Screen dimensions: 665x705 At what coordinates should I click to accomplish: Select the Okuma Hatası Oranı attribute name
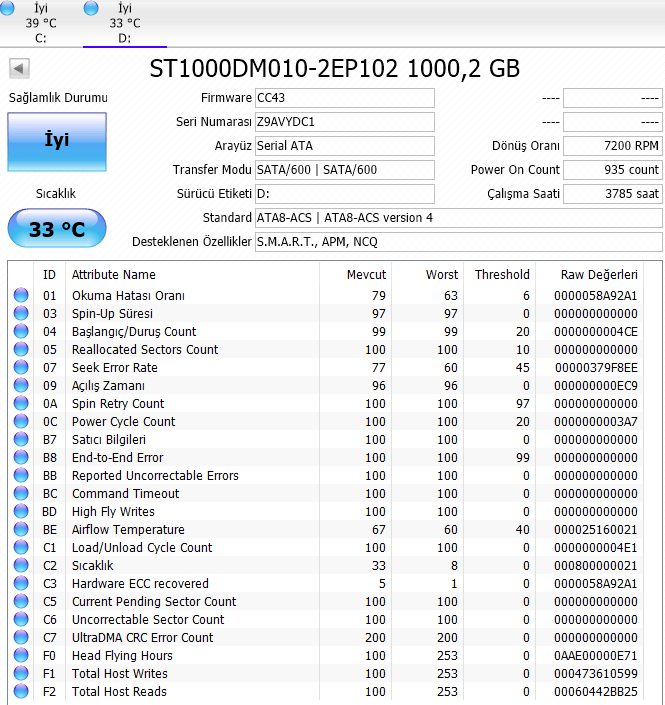tap(128, 296)
